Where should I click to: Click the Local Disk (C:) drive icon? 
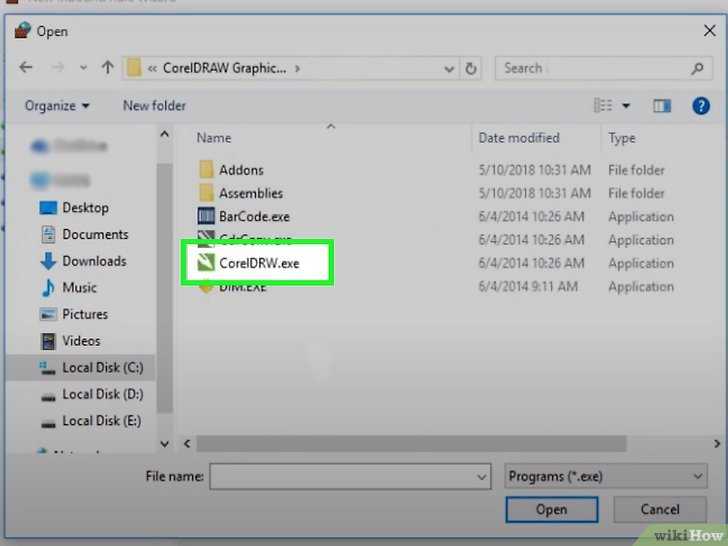click(47, 368)
